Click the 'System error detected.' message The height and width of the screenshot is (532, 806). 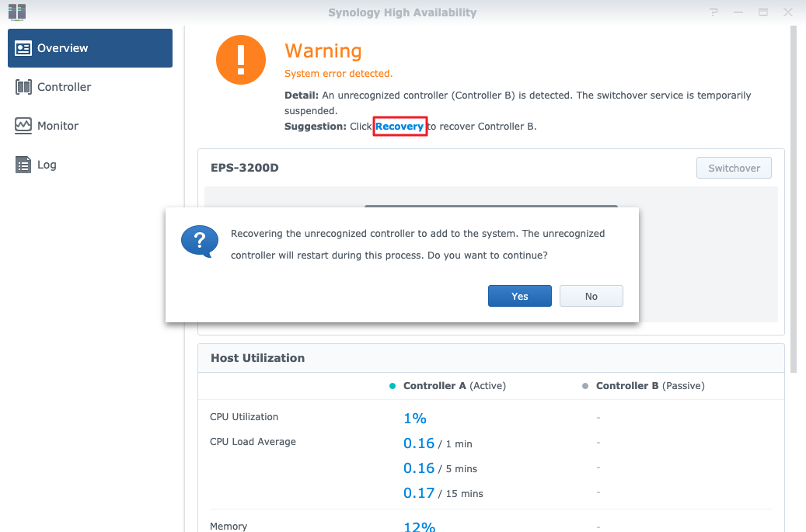(x=339, y=74)
